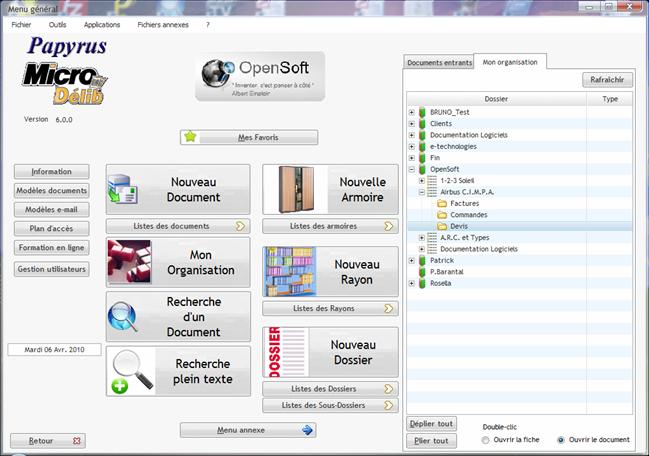Expand the Clients folder node

coord(411,123)
